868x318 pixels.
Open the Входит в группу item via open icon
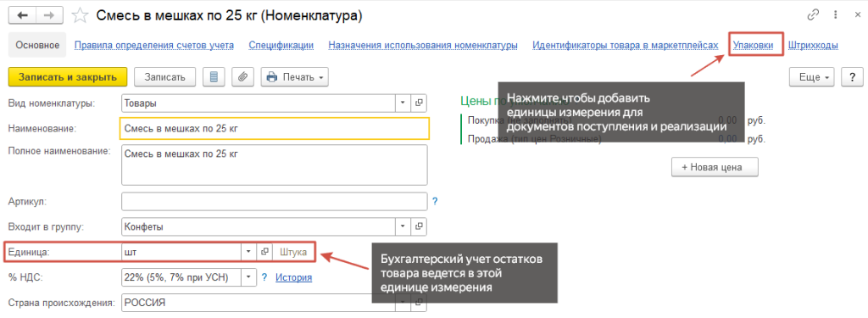point(419,226)
